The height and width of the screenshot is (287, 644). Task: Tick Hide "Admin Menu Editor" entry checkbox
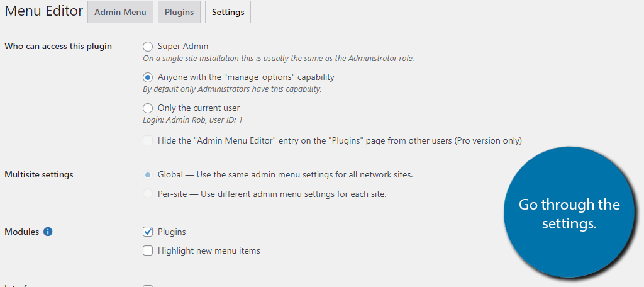point(148,140)
